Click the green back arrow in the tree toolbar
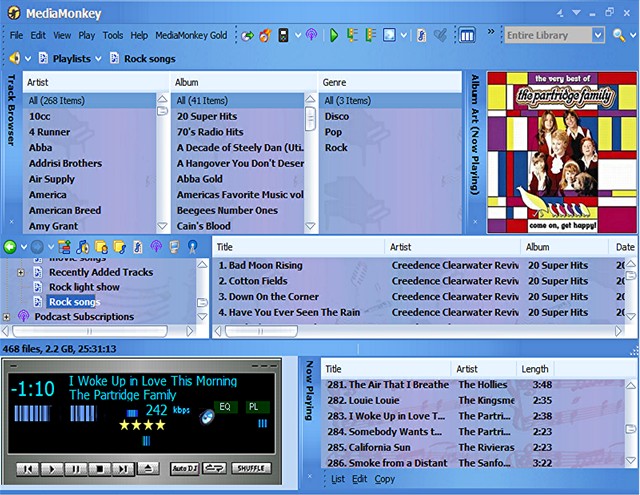The height and width of the screenshot is (495, 640). coord(10,246)
